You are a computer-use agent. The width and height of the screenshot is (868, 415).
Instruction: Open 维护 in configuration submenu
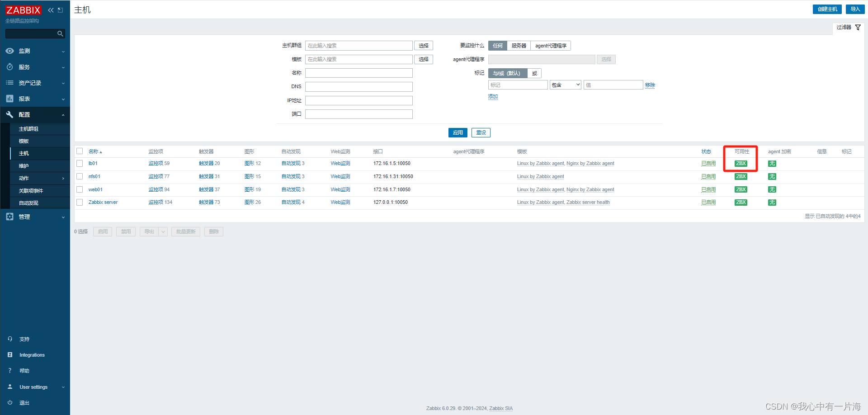[x=24, y=166]
